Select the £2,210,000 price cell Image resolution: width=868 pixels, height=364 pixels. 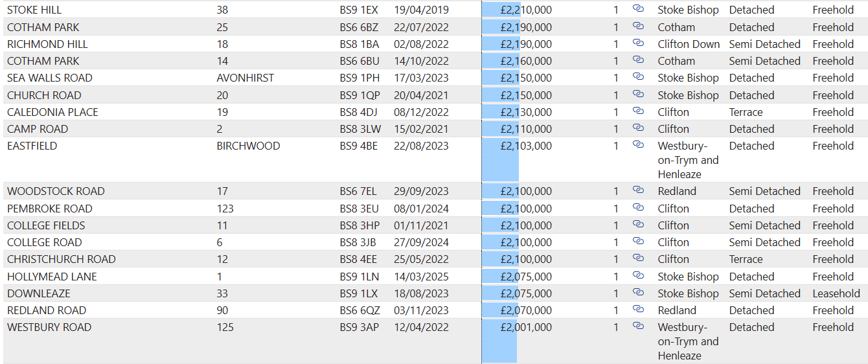[526, 10]
